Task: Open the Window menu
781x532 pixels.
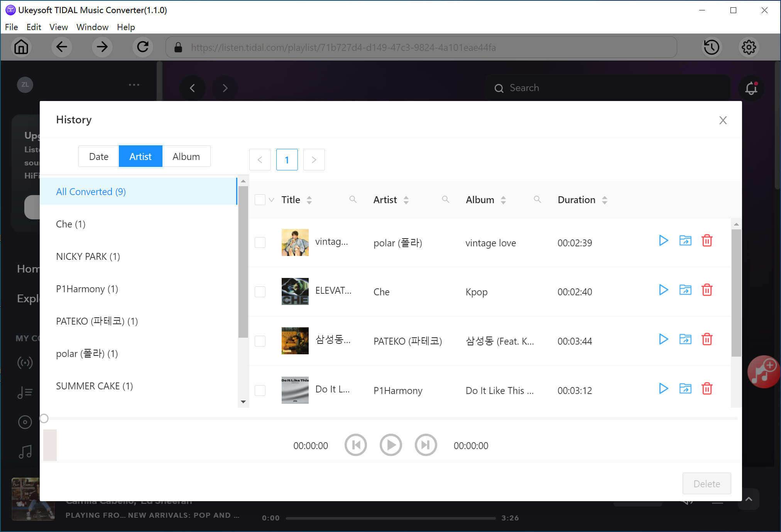Action: coord(92,27)
